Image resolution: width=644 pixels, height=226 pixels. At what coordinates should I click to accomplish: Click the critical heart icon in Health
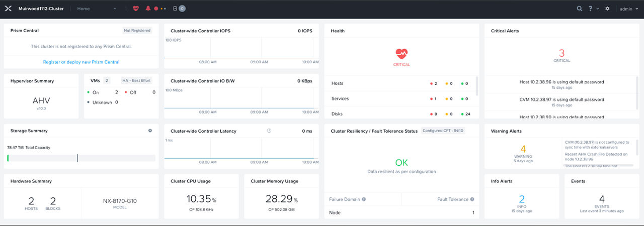401,54
